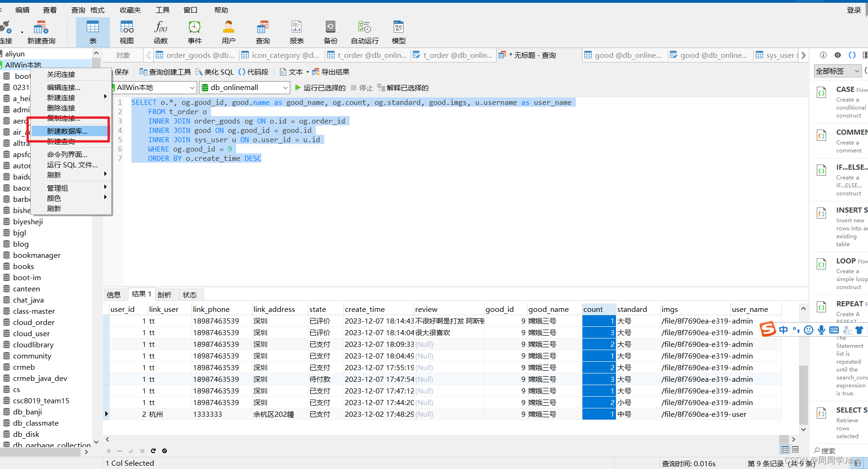Select 运行 SQL 文件... from context menu
The height and width of the screenshot is (469, 868).
(71, 165)
